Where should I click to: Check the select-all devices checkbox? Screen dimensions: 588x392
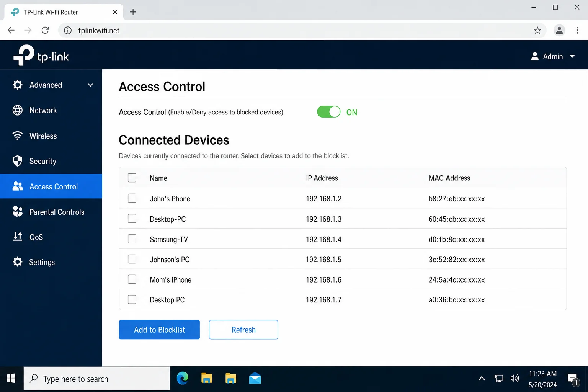132,178
